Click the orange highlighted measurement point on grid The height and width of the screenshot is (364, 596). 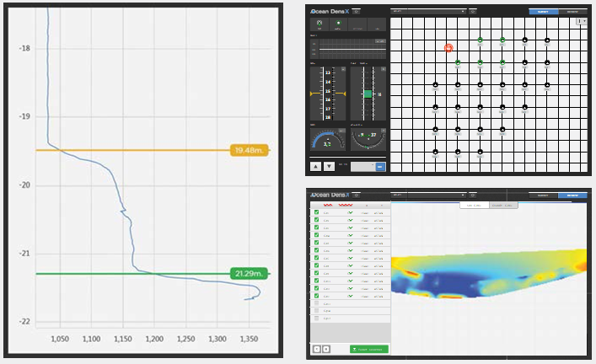tap(448, 48)
